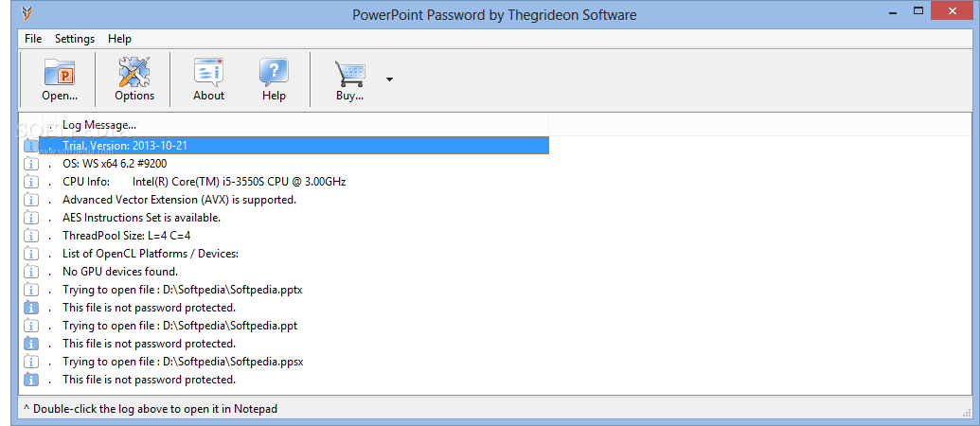Open the File menu
980x426 pixels.
coord(33,39)
